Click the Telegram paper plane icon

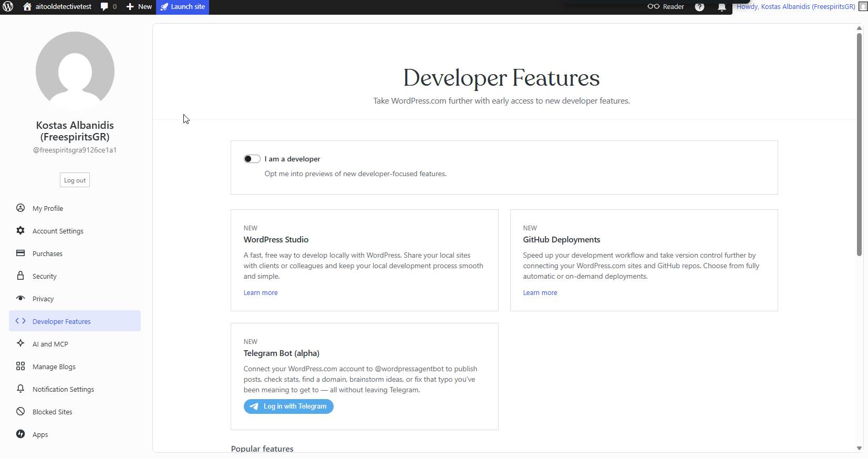click(254, 406)
